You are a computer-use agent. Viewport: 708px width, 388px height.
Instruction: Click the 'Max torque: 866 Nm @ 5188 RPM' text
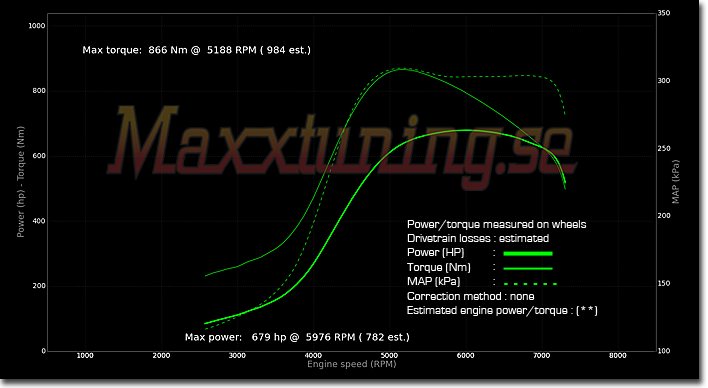point(169,50)
